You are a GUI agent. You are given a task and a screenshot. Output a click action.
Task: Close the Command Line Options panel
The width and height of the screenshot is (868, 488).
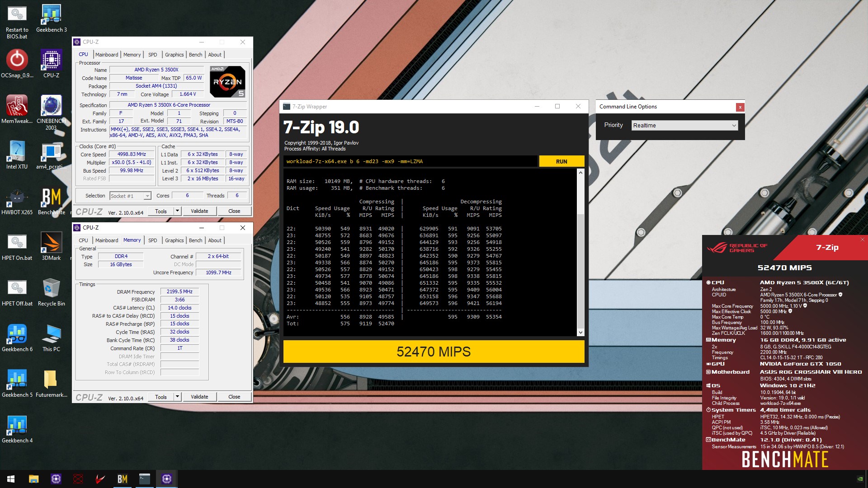[x=740, y=107]
